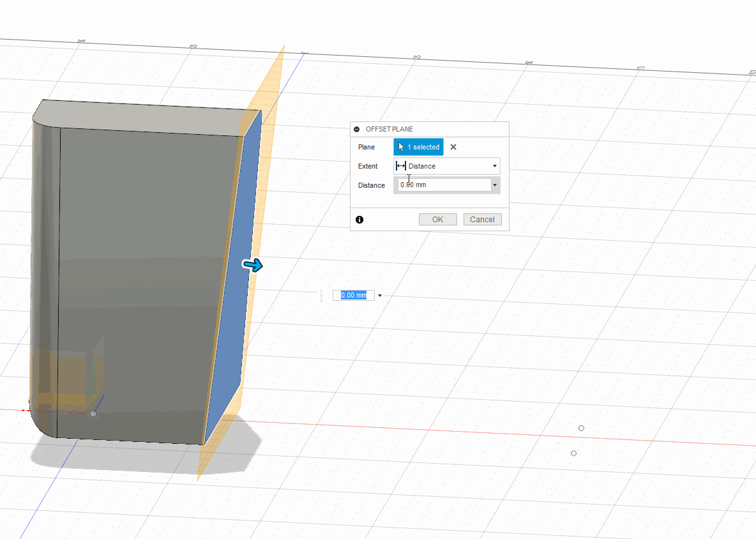This screenshot has width=756, height=539.
Task: Collapse the Offset Plane dialog with the minus icon
Action: click(357, 129)
